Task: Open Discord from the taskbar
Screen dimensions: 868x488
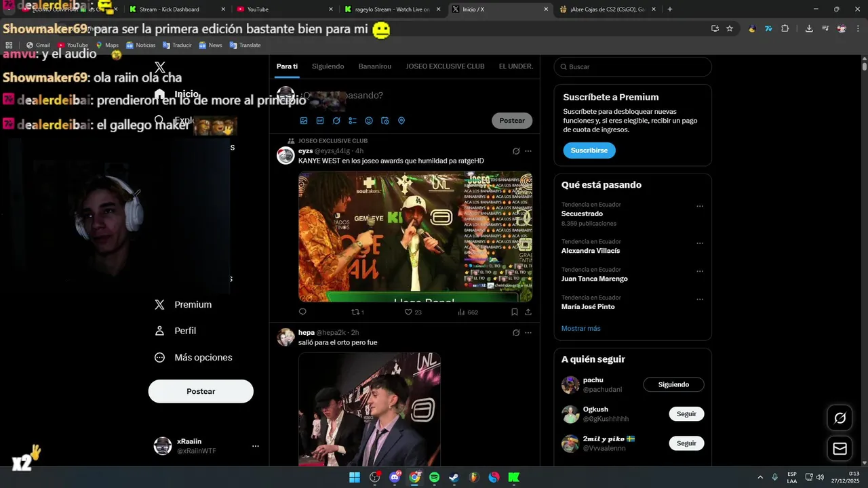Action: click(x=395, y=477)
